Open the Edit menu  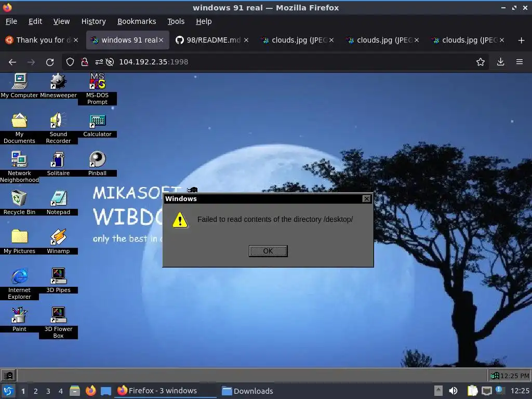tap(35, 21)
